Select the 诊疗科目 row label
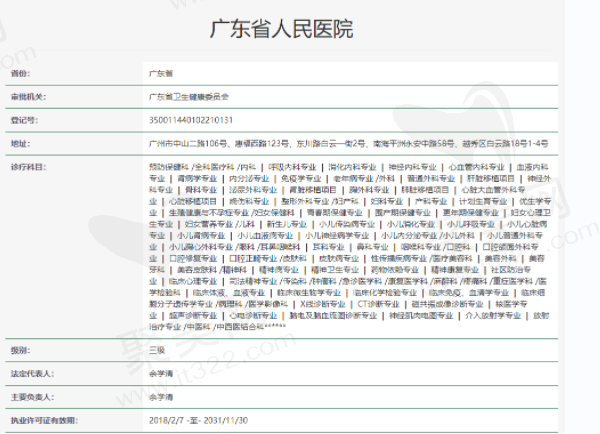Viewport: 600px width, 434px height. point(28,167)
